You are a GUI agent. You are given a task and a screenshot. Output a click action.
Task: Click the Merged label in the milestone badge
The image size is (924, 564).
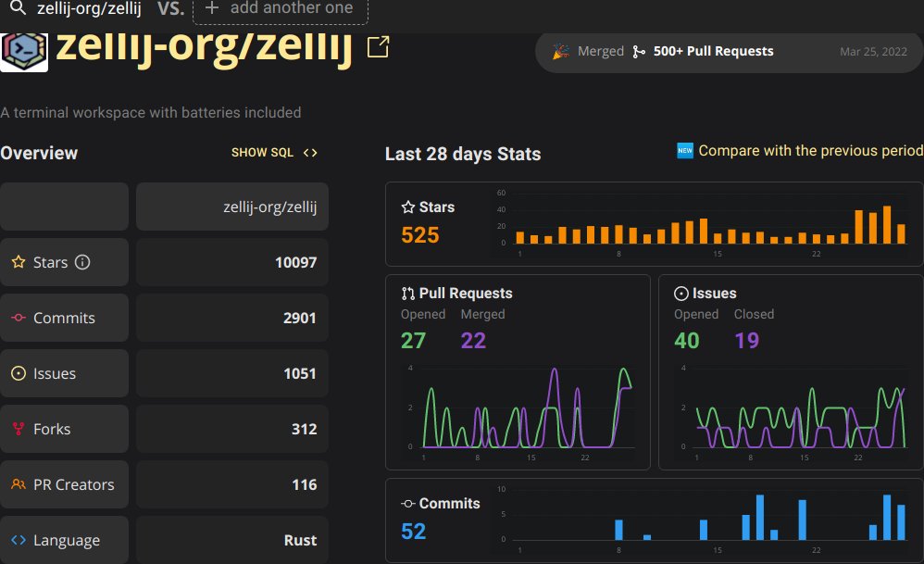click(x=601, y=52)
